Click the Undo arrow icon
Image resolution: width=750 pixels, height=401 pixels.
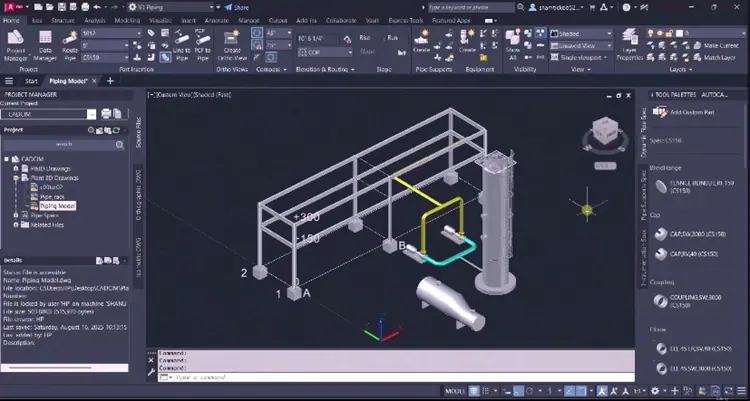[98, 7]
